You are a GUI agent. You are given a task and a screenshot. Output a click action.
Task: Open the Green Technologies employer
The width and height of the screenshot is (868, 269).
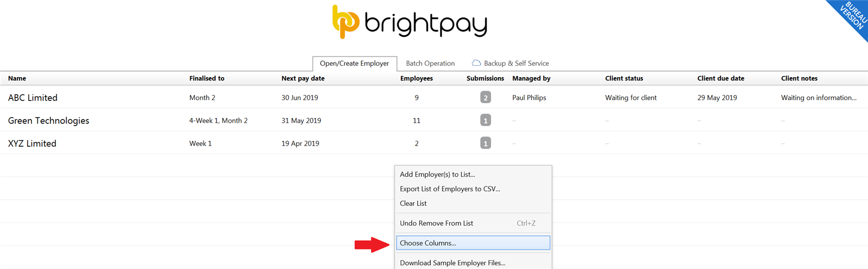[48, 121]
